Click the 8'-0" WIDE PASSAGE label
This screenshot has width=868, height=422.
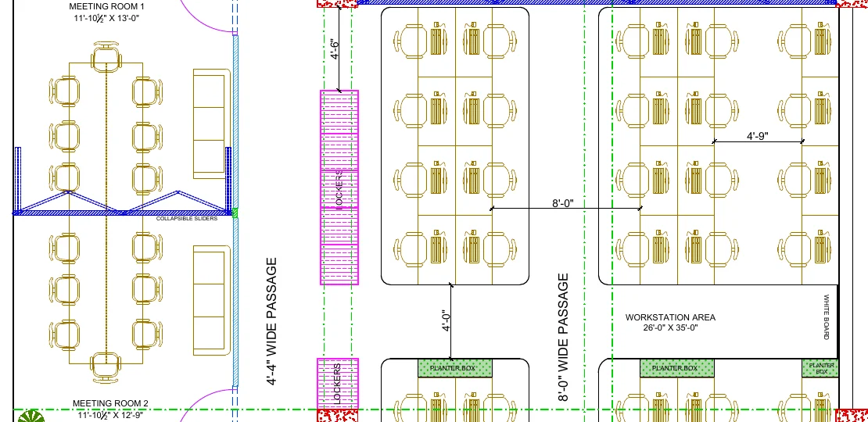[563, 338]
